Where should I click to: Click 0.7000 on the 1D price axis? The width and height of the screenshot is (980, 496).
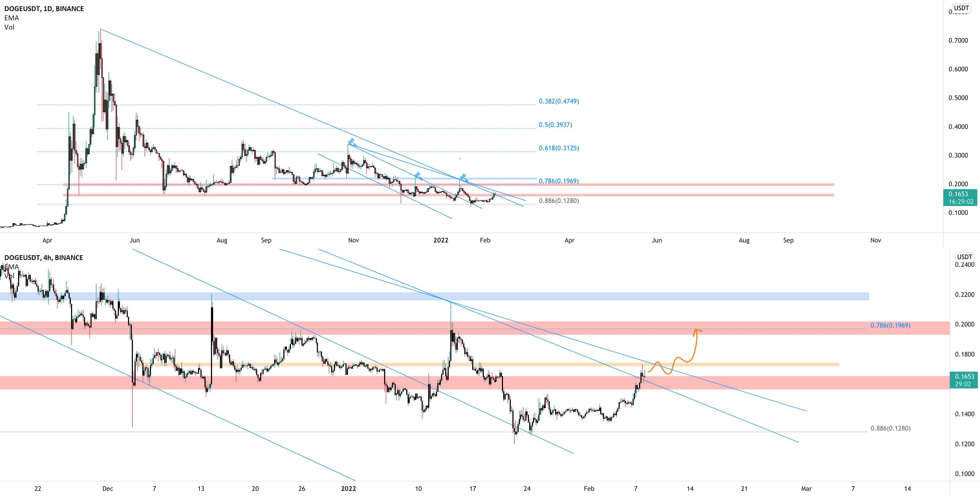pyautogui.click(x=958, y=40)
